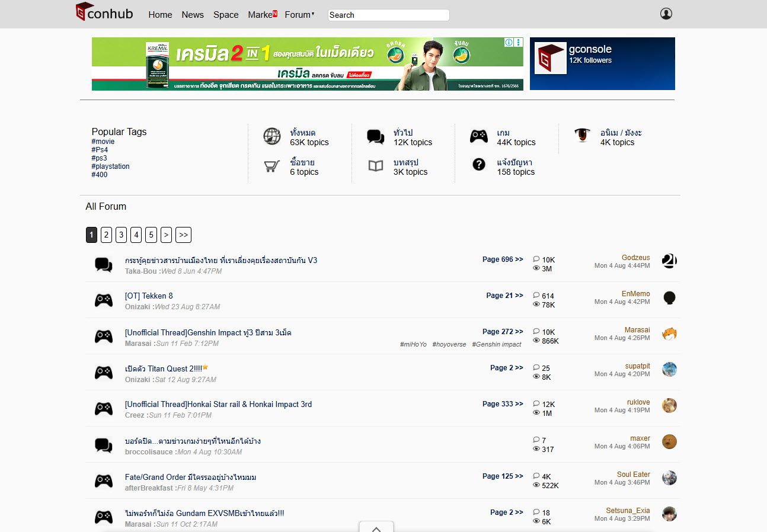
Task: Click the speech bubble icon next to ทั่วไป
Action: click(376, 137)
